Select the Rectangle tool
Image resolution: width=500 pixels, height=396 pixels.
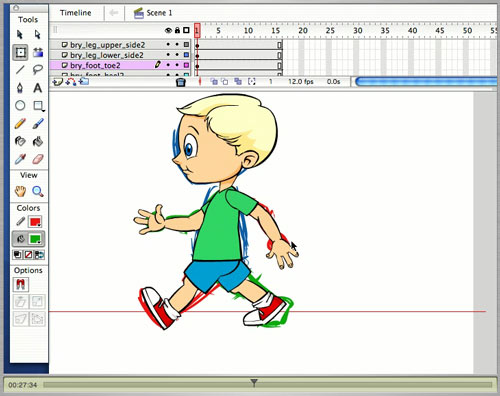(x=38, y=106)
